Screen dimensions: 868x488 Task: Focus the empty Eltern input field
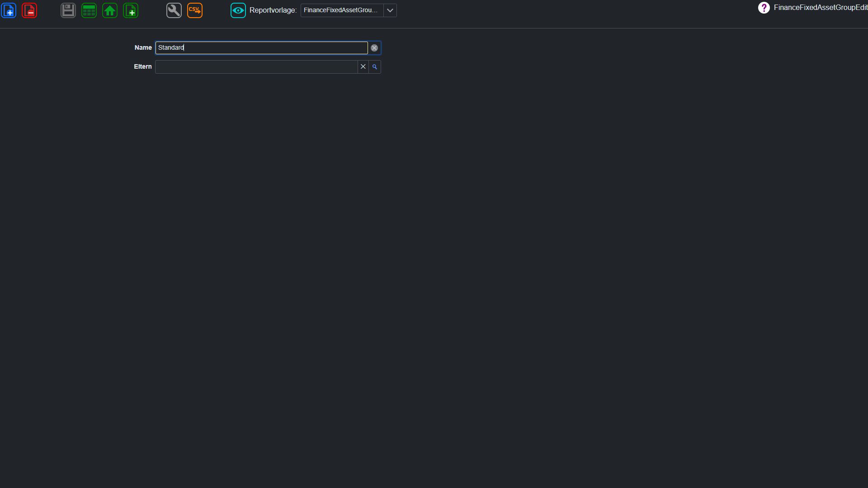(x=256, y=67)
